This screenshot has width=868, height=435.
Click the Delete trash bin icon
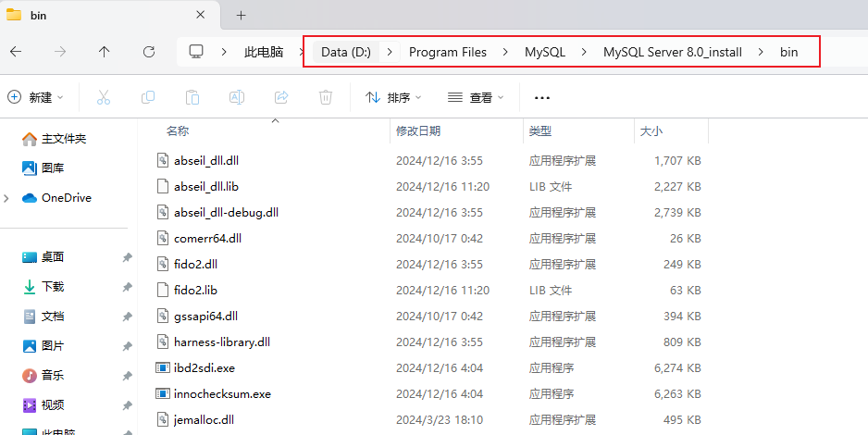pos(326,97)
